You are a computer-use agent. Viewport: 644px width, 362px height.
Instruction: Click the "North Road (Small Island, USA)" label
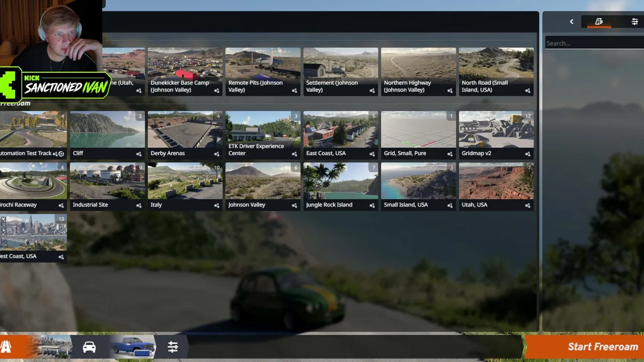pyautogui.click(x=485, y=86)
